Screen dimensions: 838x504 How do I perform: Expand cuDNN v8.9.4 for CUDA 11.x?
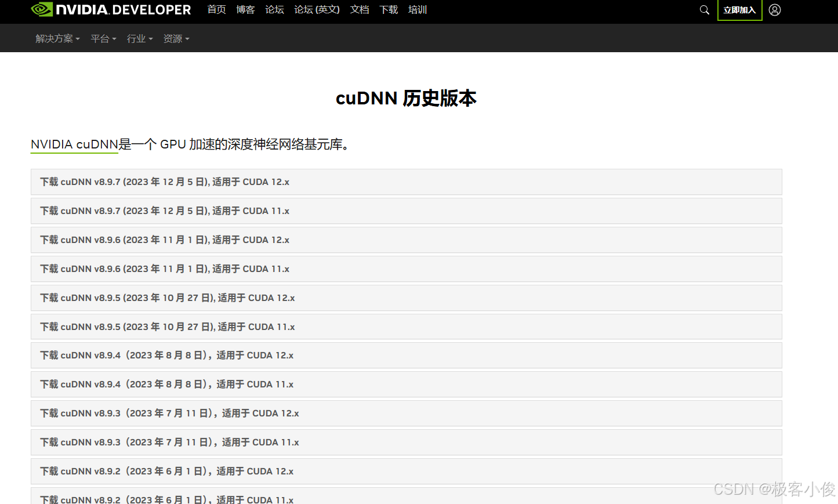(x=406, y=385)
